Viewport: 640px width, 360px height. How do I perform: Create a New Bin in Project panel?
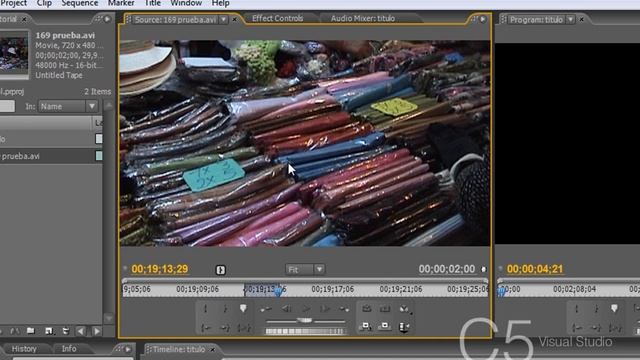click(x=31, y=331)
